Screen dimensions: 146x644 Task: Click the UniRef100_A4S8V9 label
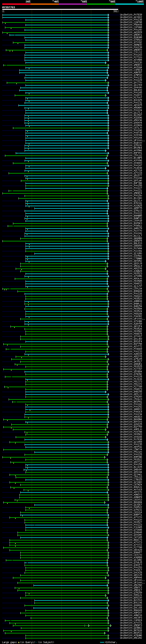click(131, 32)
